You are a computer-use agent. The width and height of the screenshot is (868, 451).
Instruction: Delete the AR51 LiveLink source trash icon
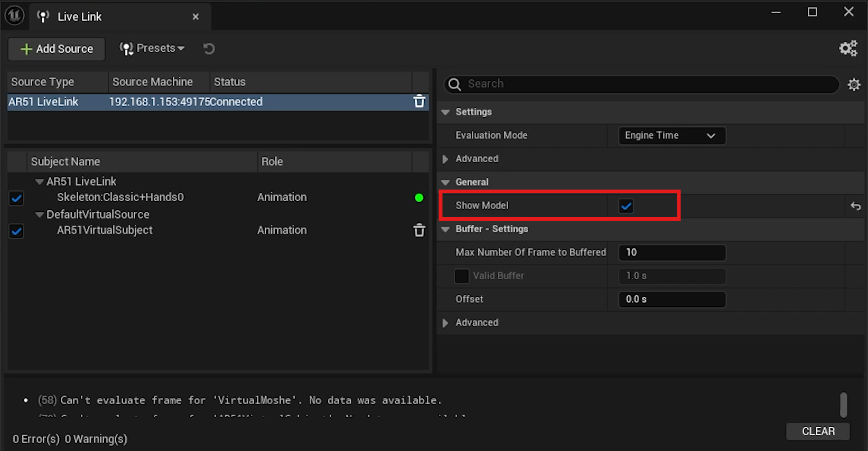(419, 101)
